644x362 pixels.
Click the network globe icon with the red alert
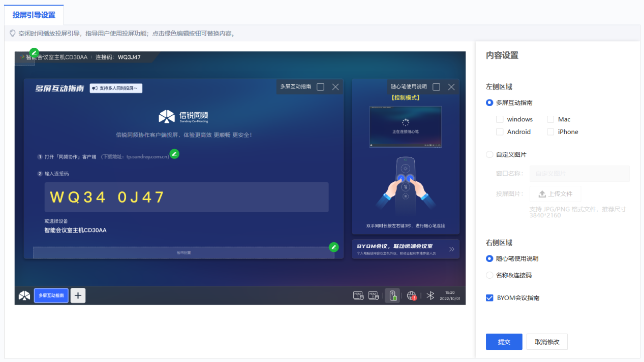click(x=412, y=295)
